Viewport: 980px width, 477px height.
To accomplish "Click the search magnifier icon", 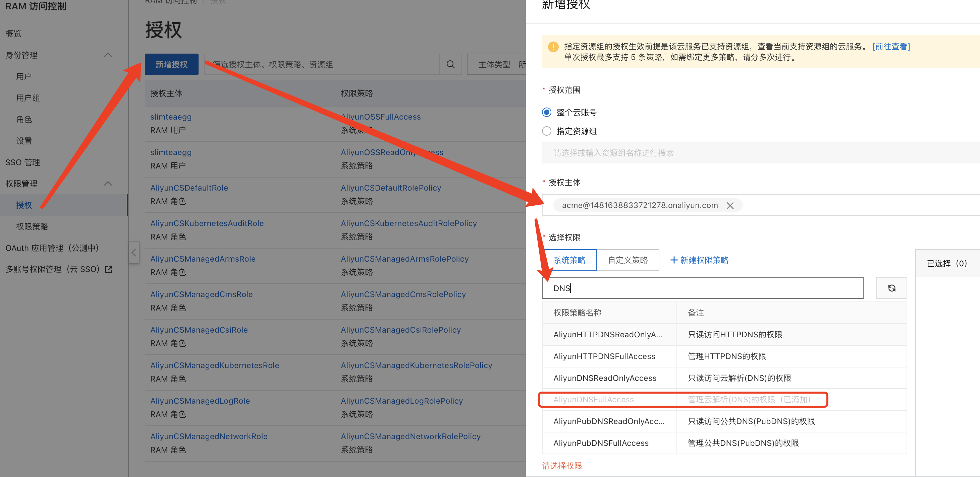I will (450, 64).
